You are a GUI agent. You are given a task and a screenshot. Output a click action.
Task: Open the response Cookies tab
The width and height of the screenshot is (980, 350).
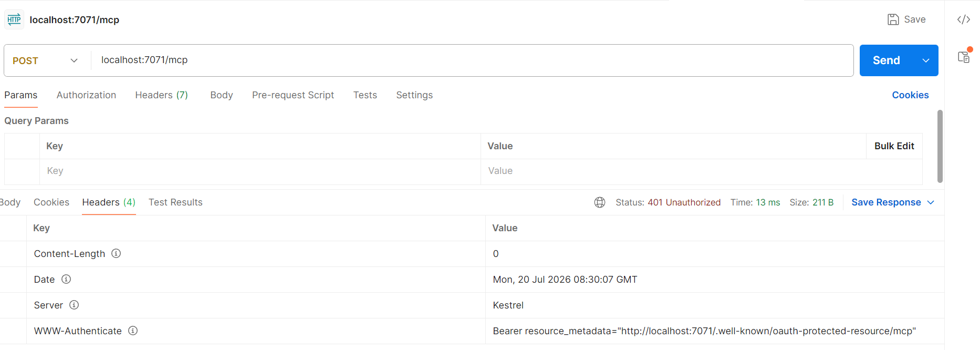[51, 202]
